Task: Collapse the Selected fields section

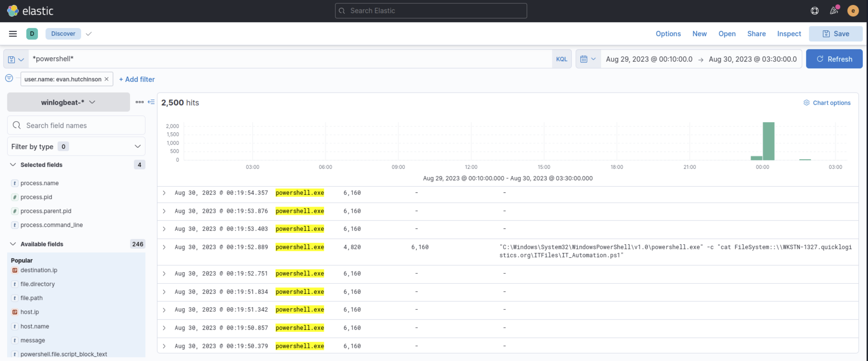Action: coord(13,165)
